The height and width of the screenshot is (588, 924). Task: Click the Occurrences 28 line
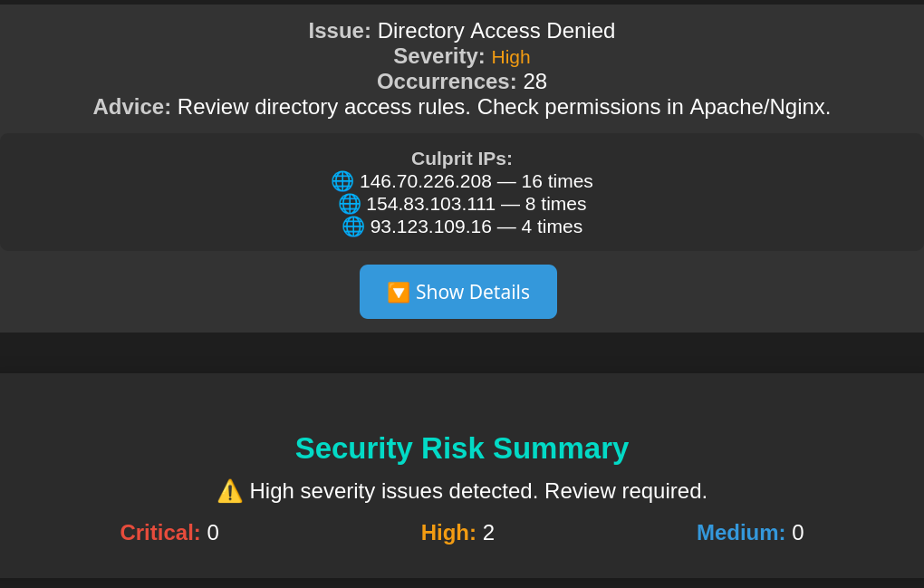[462, 82]
